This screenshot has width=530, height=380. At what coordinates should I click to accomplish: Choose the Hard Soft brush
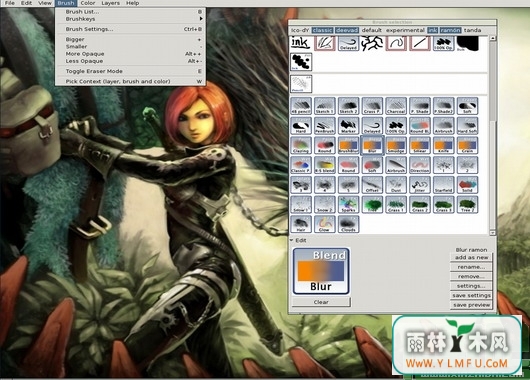(467, 125)
